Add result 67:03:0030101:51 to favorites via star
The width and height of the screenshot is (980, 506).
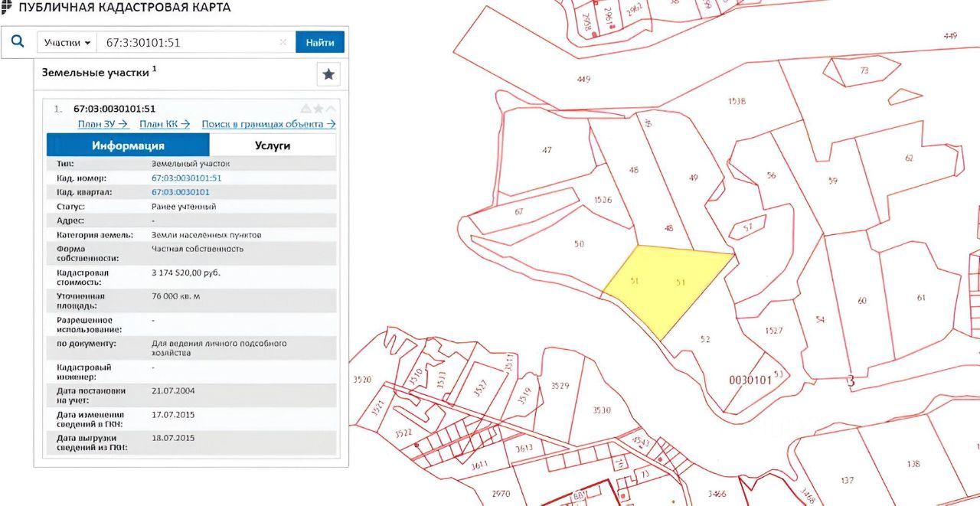318,109
